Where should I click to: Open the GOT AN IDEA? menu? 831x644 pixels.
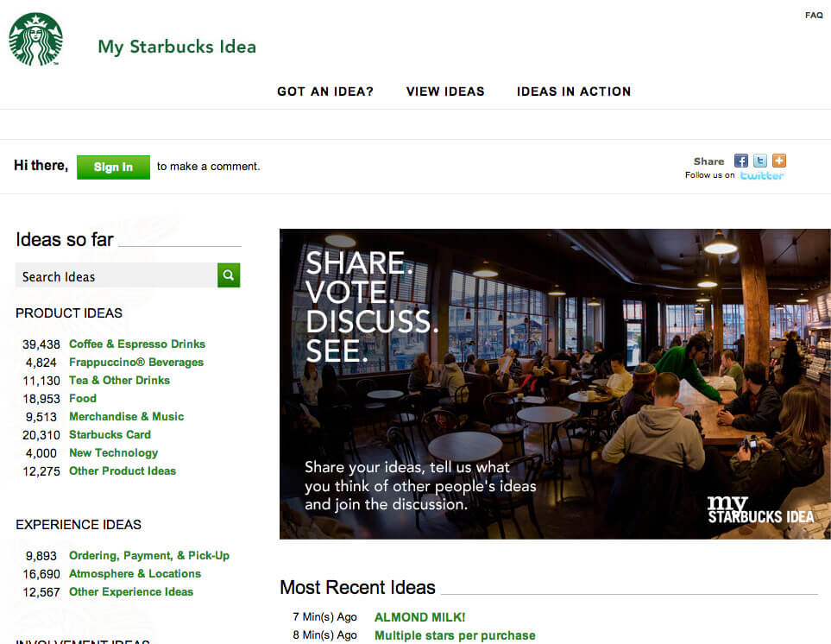(325, 92)
